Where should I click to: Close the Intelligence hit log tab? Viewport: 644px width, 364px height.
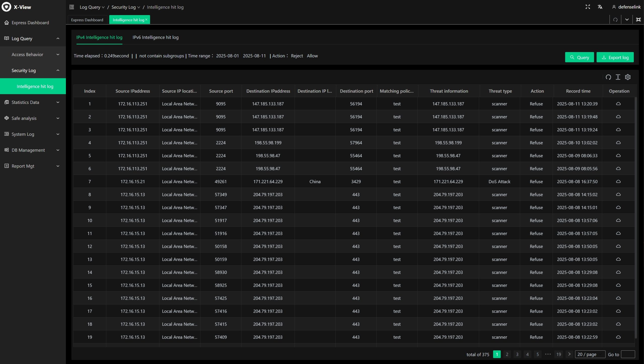146,20
